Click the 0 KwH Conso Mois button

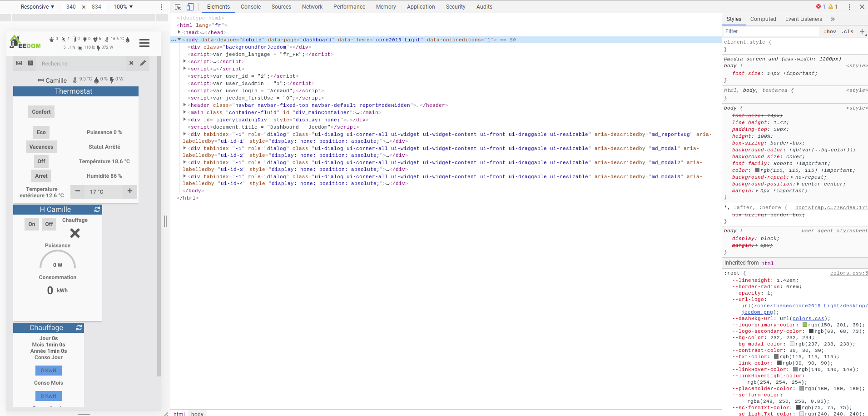pyautogui.click(x=49, y=396)
